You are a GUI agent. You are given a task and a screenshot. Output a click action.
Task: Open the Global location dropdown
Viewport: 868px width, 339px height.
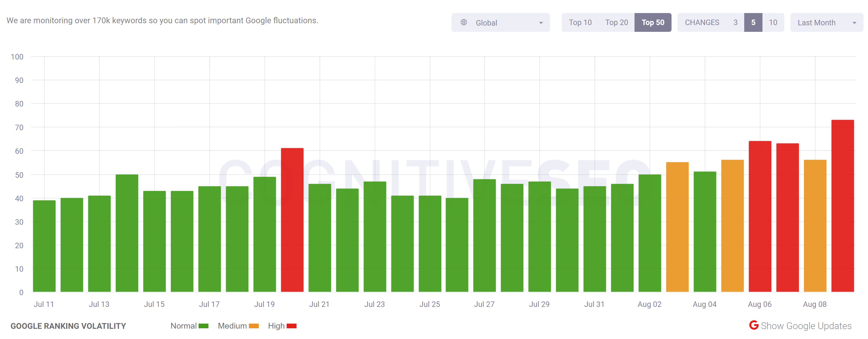click(x=500, y=22)
